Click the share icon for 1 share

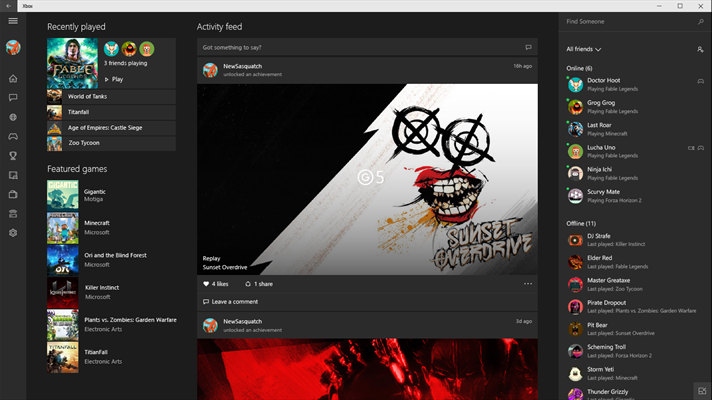(248, 284)
